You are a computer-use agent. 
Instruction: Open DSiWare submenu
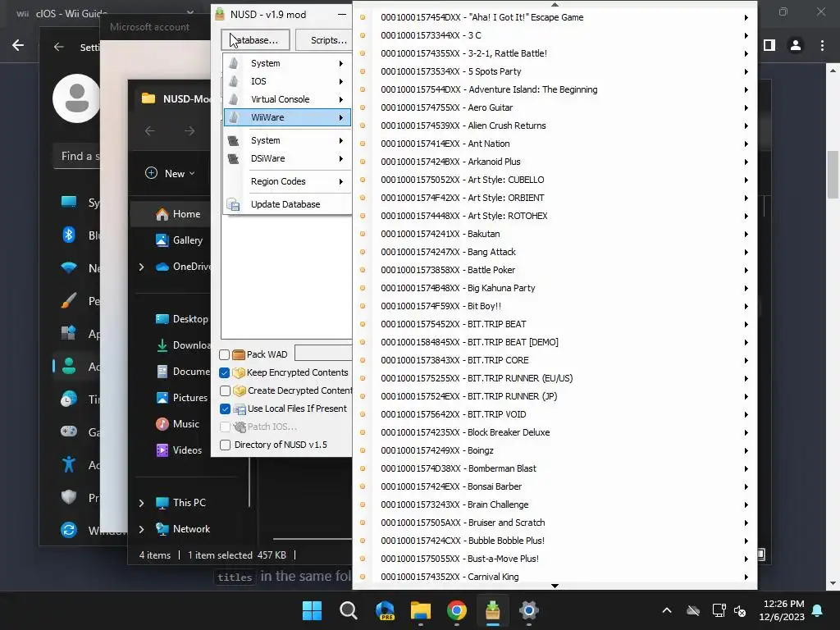click(x=287, y=158)
